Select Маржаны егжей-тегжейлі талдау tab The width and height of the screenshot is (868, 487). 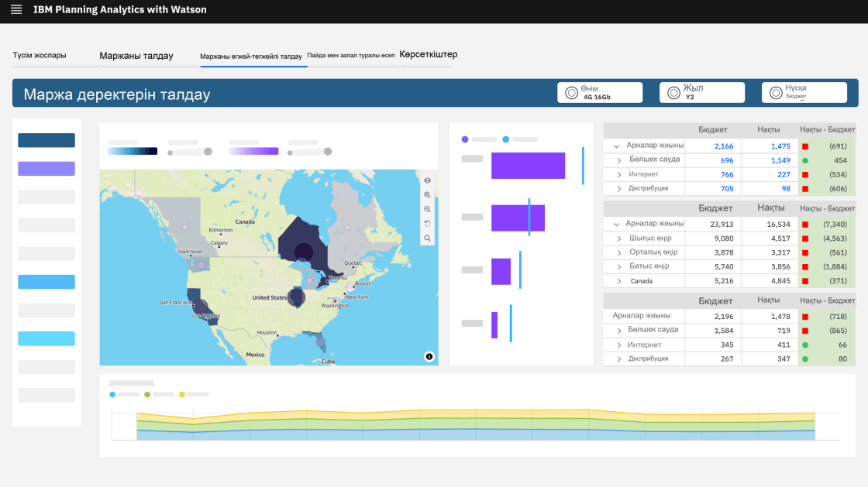[x=251, y=57]
